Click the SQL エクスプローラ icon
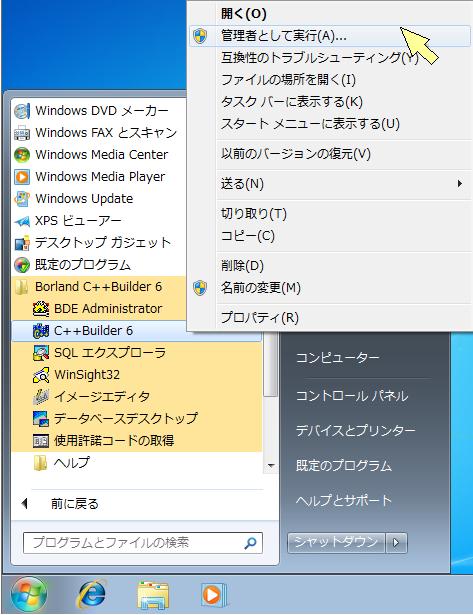The height and width of the screenshot is (615, 473). [41, 353]
